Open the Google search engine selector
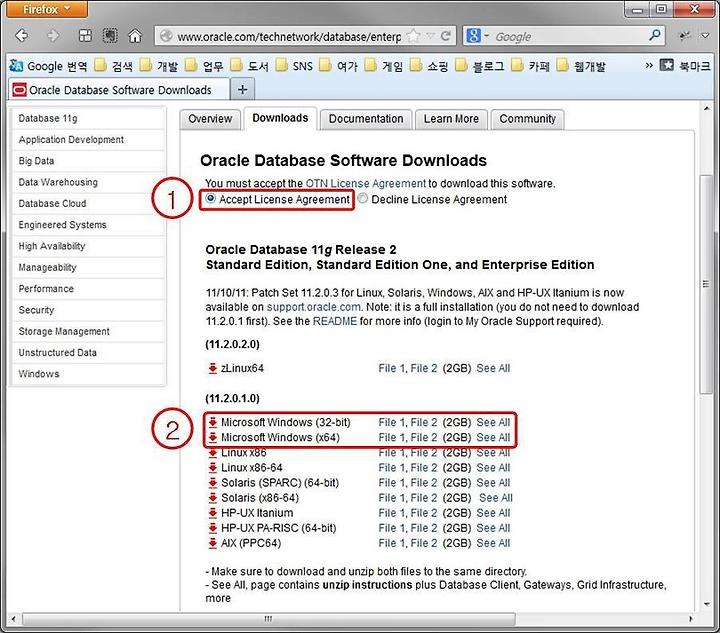Screen dimensions: 720x633 coord(478,35)
